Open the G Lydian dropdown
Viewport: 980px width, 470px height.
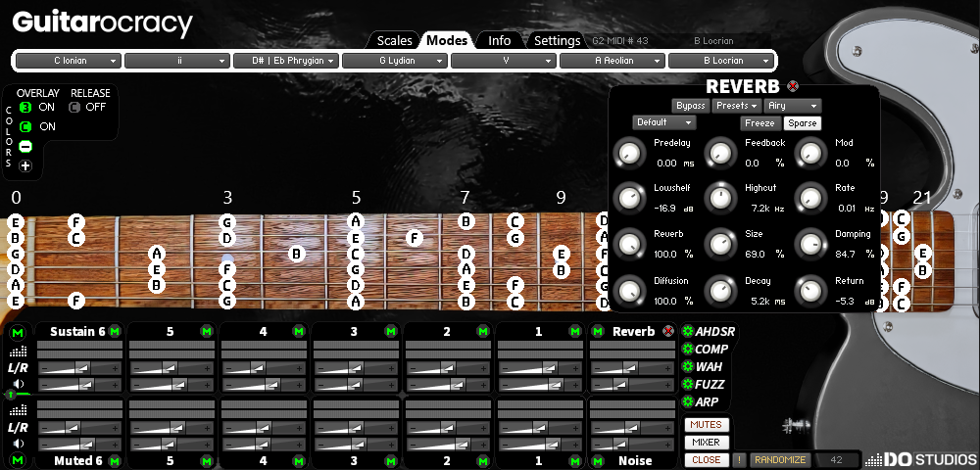395,61
